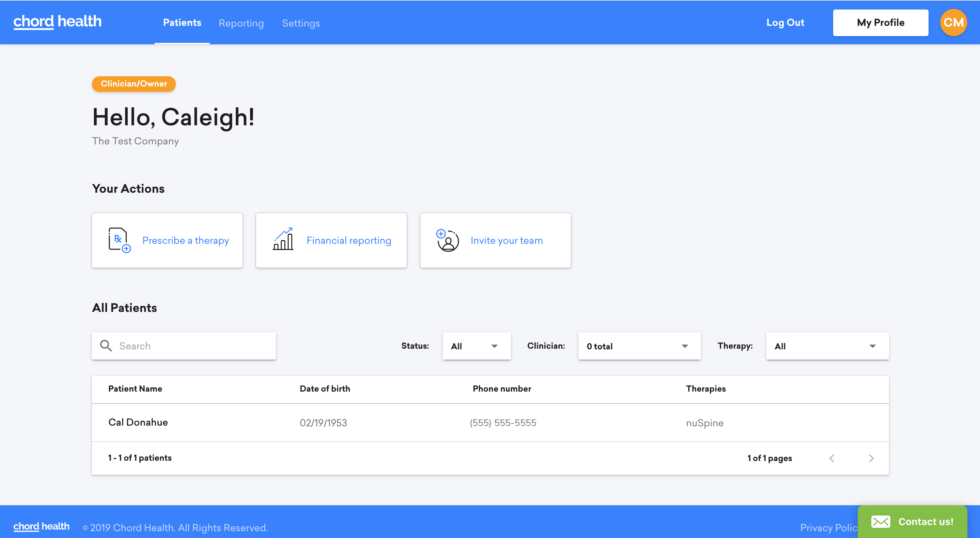Open the Cal Donahue patient row
The image size is (980, 538).
pyautogui.click(x=491, y=423)
